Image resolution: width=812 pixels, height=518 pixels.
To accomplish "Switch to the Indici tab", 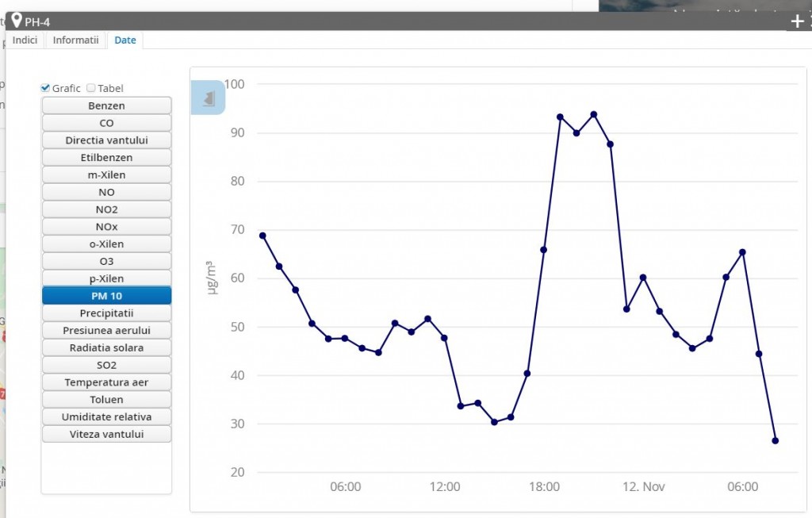I will coord(25,40).
